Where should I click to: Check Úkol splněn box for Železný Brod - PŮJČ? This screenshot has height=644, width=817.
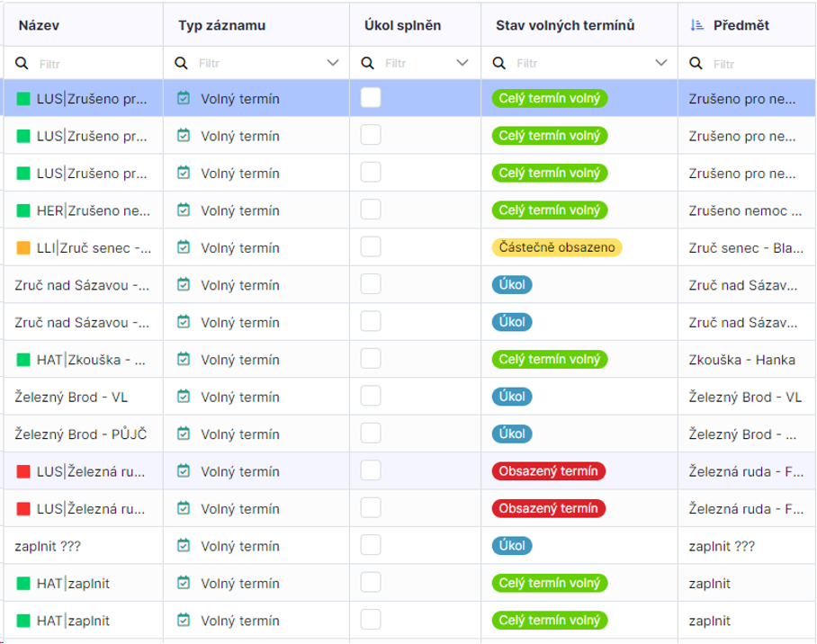[371, 434]
